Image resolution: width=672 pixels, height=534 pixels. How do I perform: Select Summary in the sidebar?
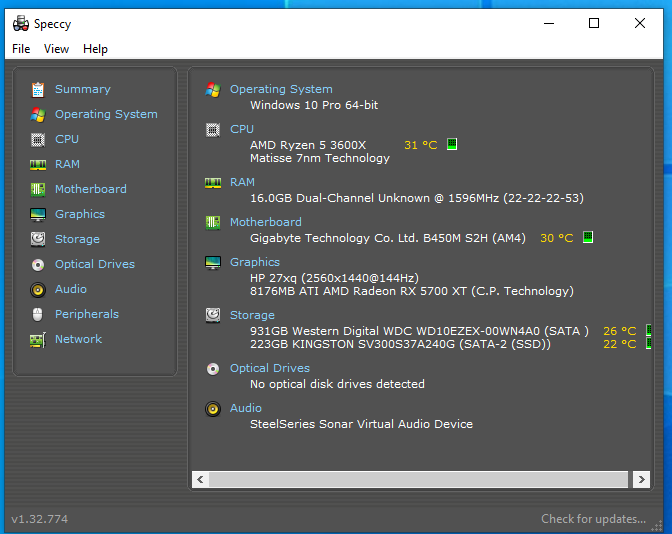83,89
